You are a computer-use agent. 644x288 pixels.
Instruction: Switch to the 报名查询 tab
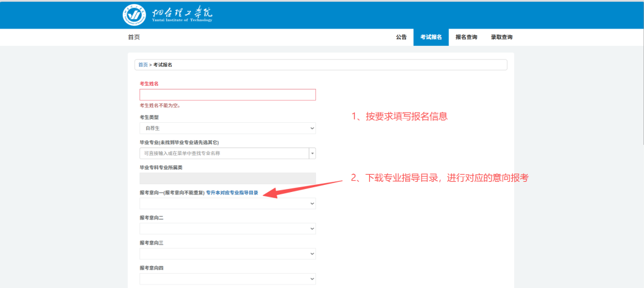tap(466, 37)
